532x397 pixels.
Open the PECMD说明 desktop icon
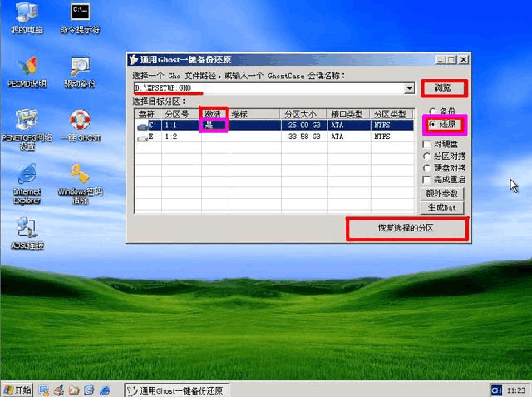tap(27, 67)
